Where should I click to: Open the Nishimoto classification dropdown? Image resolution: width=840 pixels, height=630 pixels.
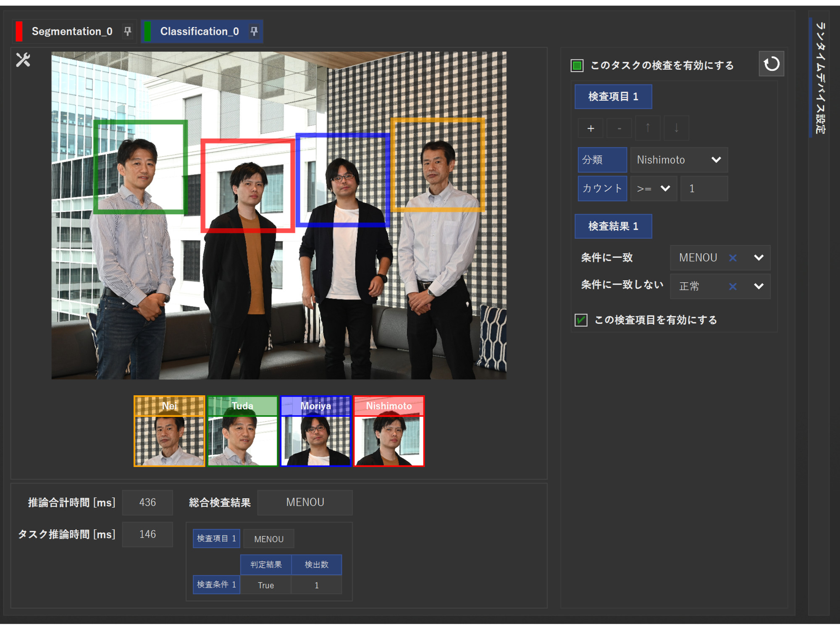tap(679, 160)
